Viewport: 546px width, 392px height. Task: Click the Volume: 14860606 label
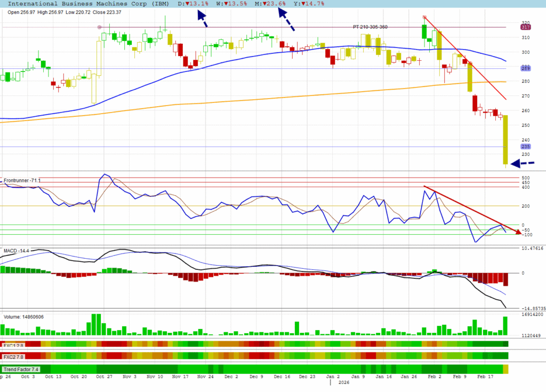click(23, 317)
